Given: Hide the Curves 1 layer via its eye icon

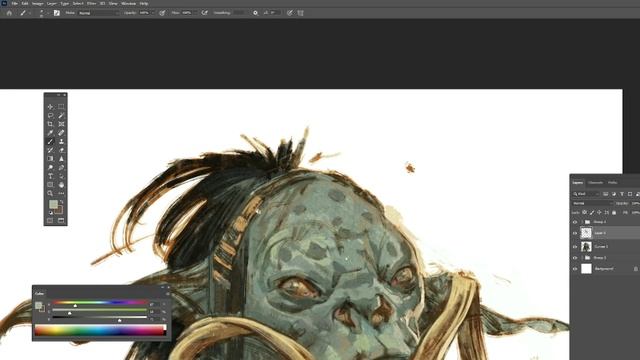Looking at the screenshot, I should pyautogui.click(x=575, y=247).
